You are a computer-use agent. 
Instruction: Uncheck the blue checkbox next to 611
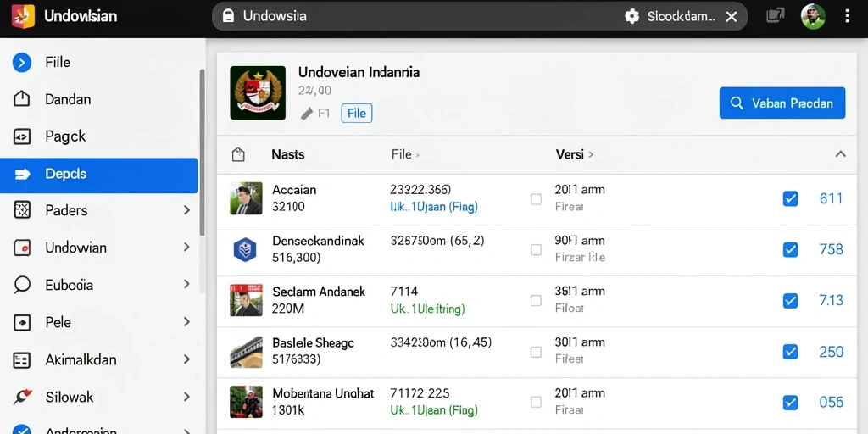pos(791,198)
